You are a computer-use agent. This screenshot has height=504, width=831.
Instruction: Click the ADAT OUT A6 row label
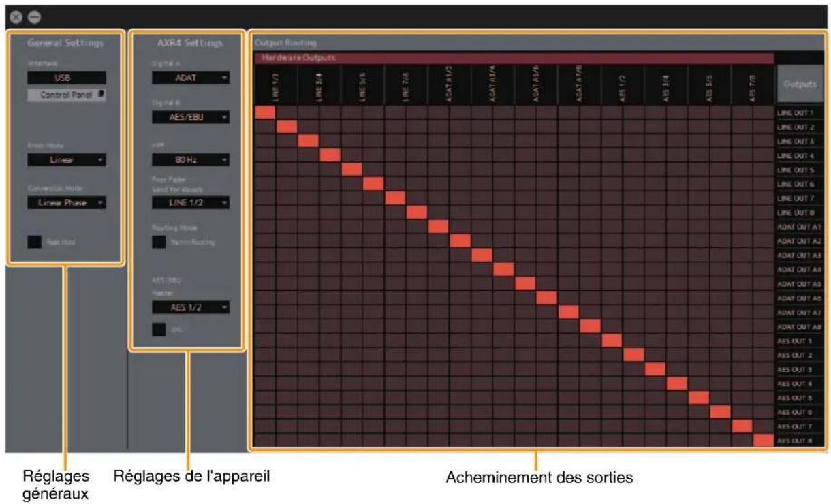pyautogui.click(x=799, y=298)
